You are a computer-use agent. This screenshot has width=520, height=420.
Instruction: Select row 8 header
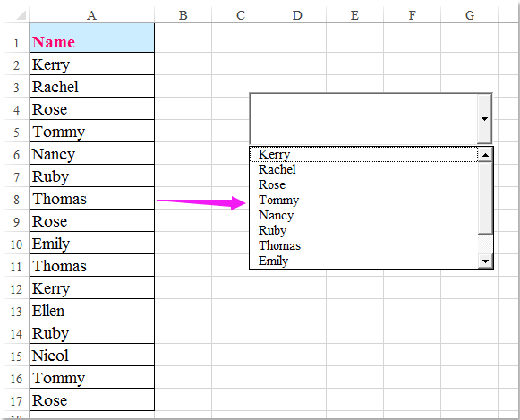tap(16, 200)
